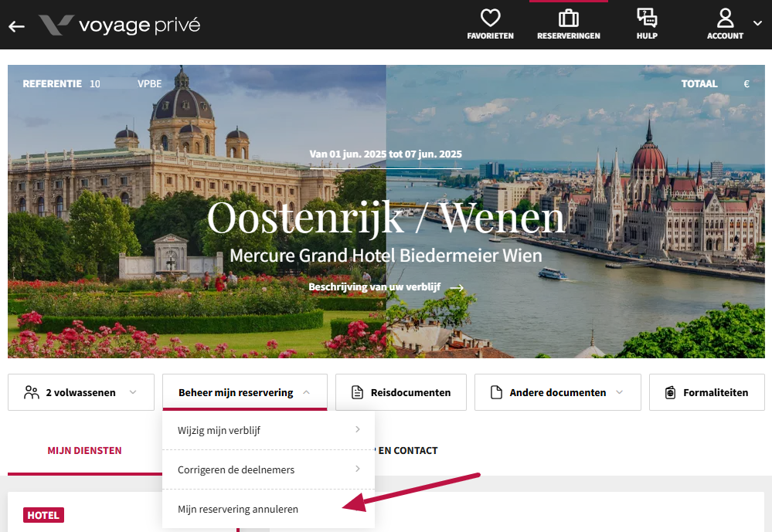The width and height of the screenshot is (772, 532).
Task: Click the Reisdocumenten document icon
Action: 358,392
